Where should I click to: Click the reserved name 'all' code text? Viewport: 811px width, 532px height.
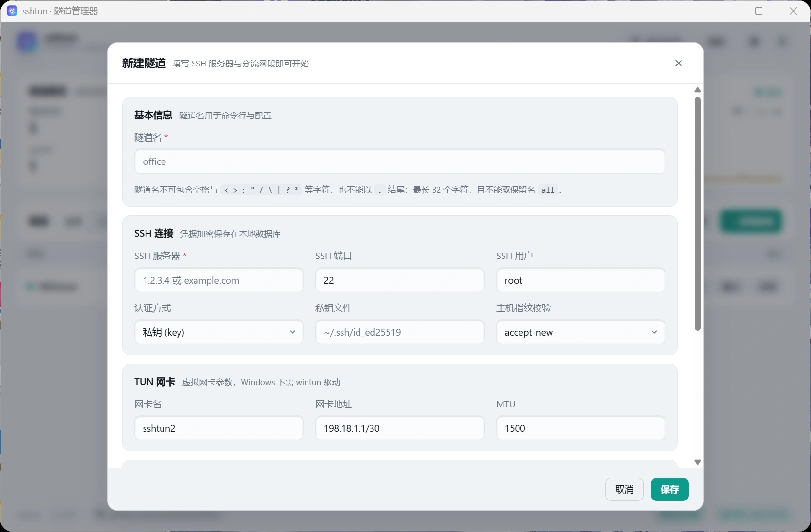point(548,190)
